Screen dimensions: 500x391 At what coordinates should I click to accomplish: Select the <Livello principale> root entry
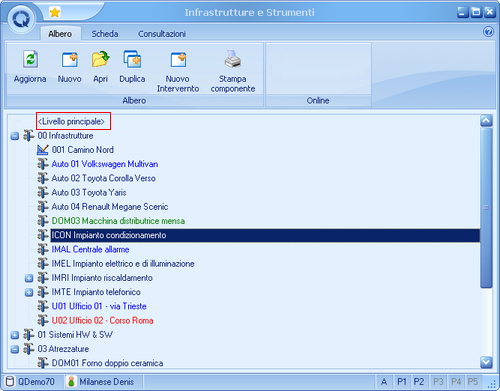[x=71, y=121]
